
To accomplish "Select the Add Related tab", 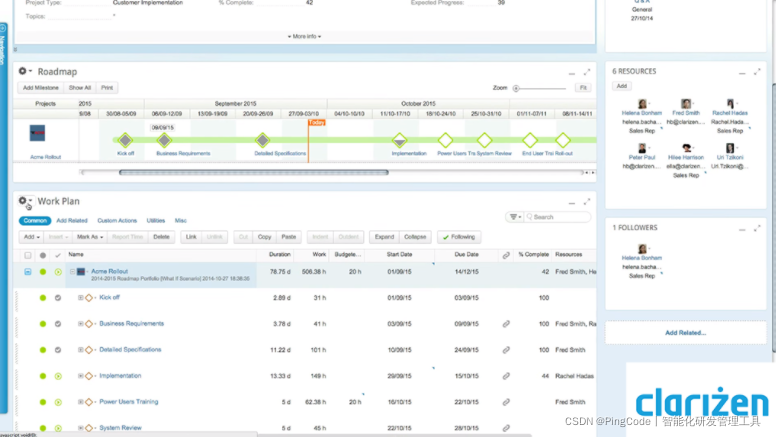I will pyautogui.click(x=72, y=221).
